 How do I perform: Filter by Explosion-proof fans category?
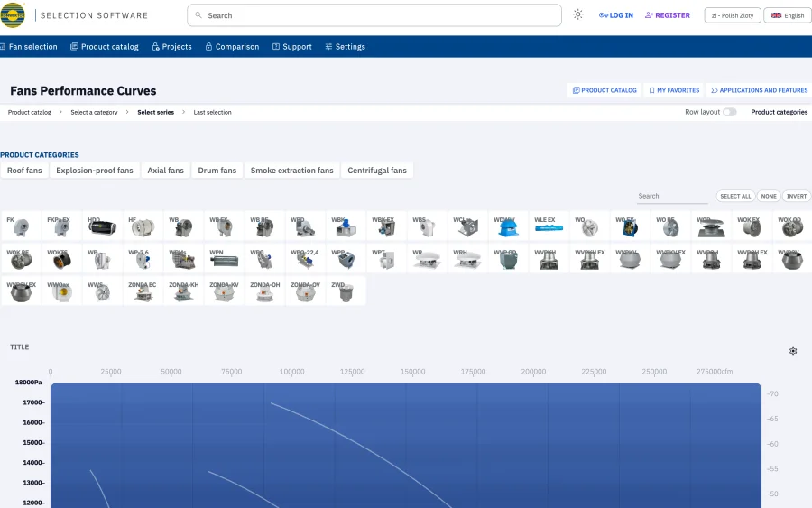click(x=95, y=171)
